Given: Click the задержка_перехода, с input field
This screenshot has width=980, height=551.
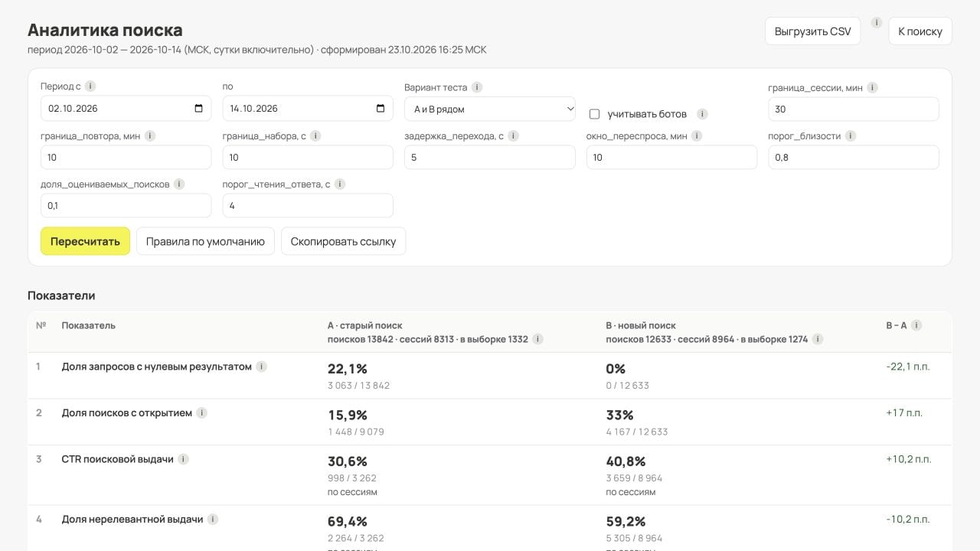Looking at the screenshot, I should [490, 157].
